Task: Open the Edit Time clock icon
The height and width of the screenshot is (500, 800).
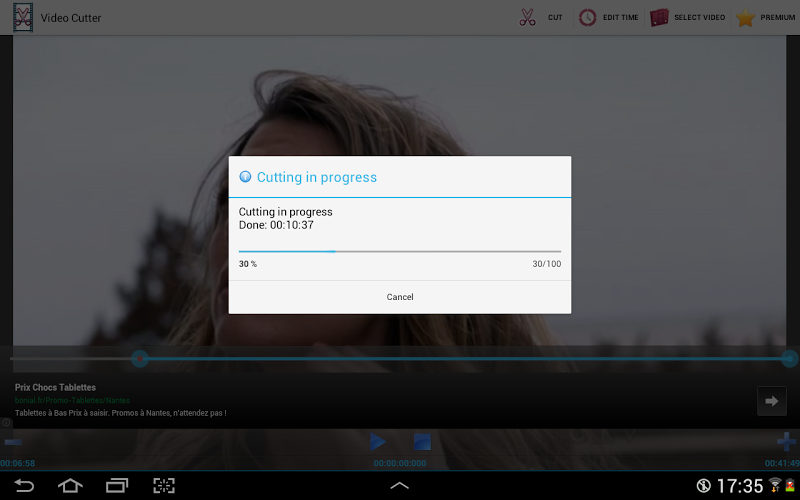Action: [587, 17]
